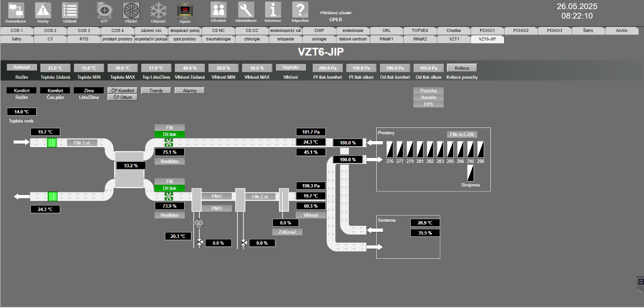Click the ČP Útlum schedule button

122,97
